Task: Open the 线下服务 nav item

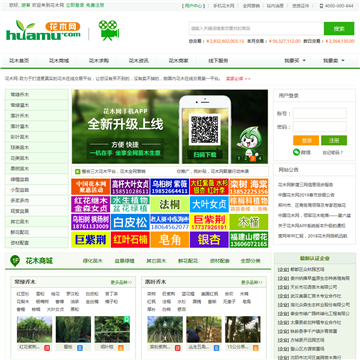Action: pos(218,61)
